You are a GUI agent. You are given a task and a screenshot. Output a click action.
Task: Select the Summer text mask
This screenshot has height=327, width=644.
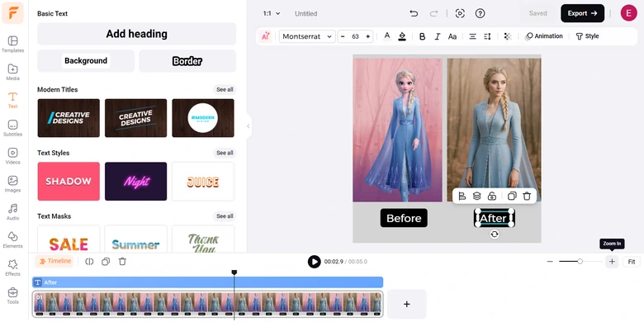click(x=136, y=239)
